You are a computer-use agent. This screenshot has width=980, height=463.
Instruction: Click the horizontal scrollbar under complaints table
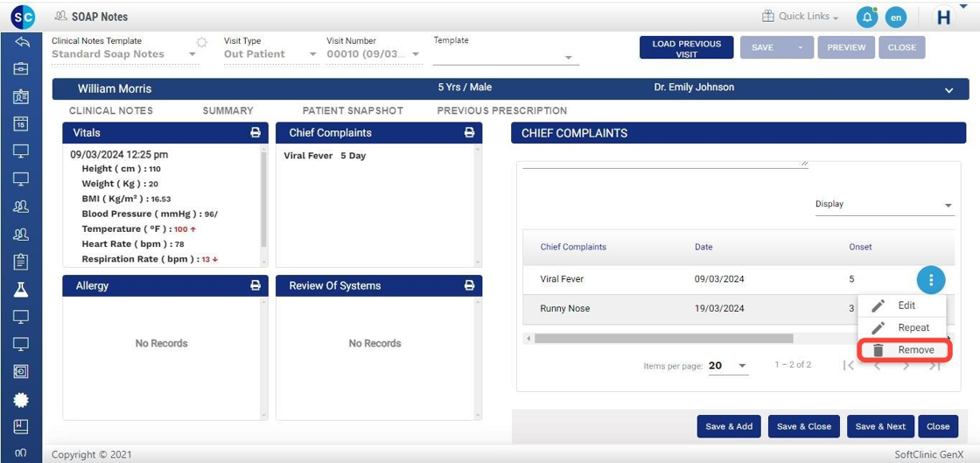(x=663, y=338)
